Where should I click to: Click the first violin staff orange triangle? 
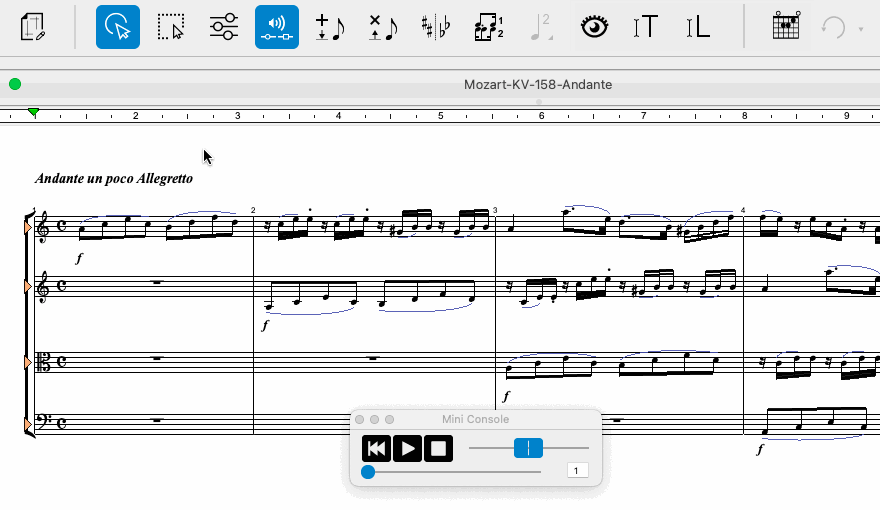coord(28,227)
